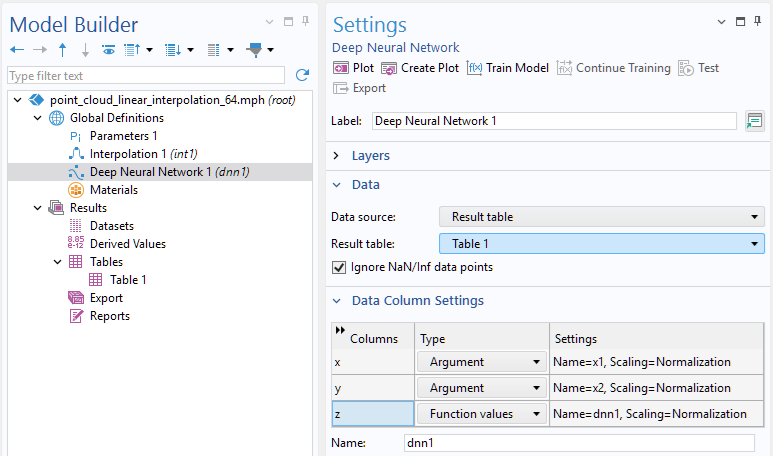This screenshot has width=773, height=456.
Task: Open dropdown arrow beside node label icon
Action: [x=230, y=50]
